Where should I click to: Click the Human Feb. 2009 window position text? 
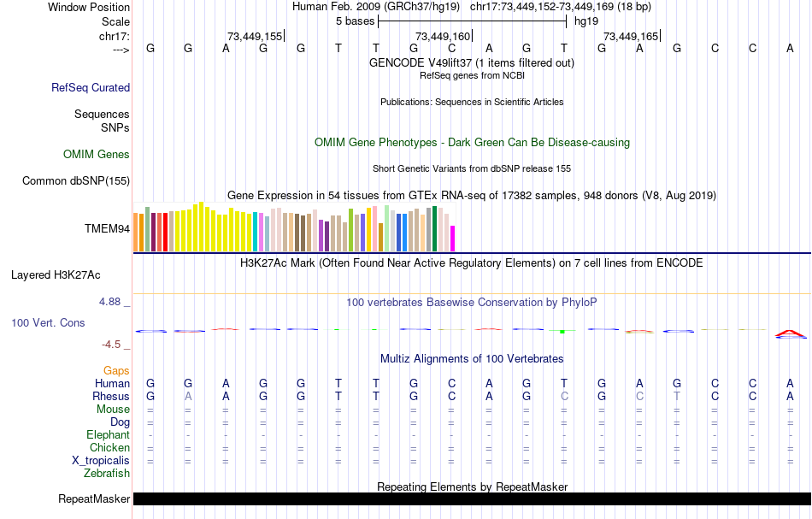[472, 7]
